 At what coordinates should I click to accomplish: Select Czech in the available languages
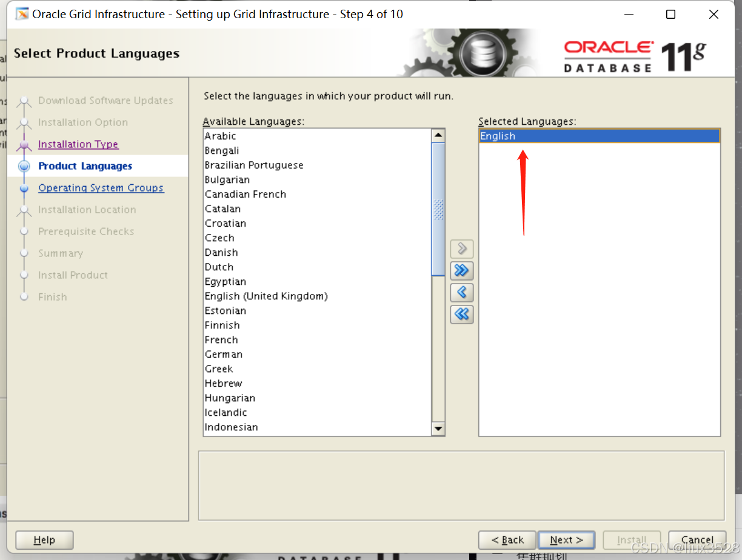(317, 238)
